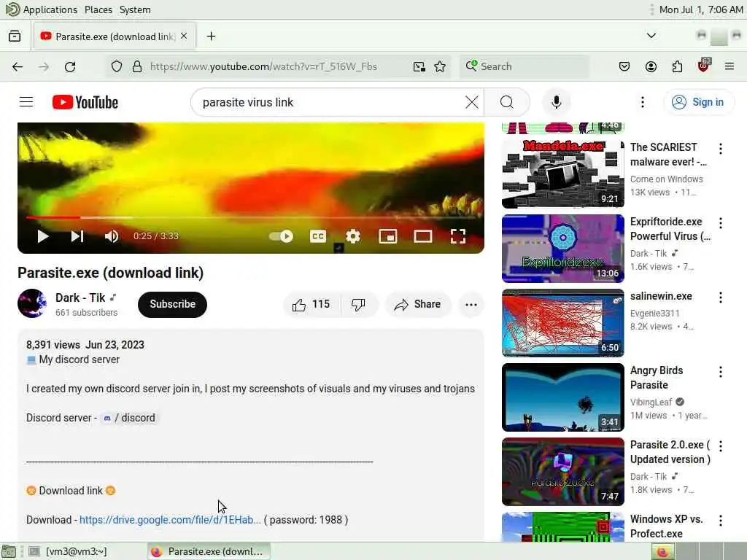Open Angry Birds Parasite video title
The image size is (747, 560).
pyautogui.click(x=657, y=377)
